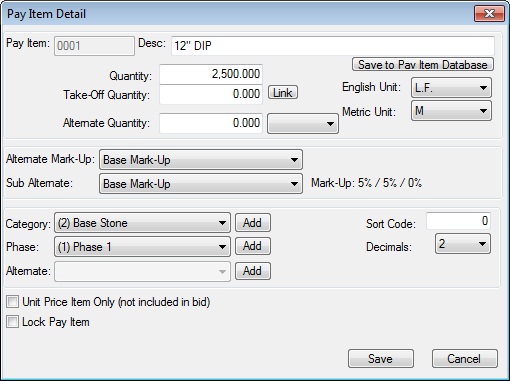The image size is (510, 381).
Task: Open the English Unit dropdown showing L.F.
Action: coord(451,88)
